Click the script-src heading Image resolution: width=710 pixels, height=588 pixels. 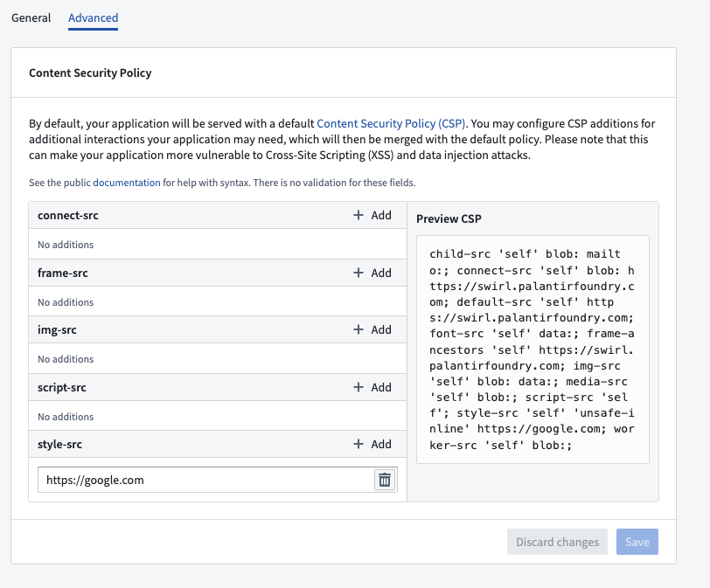click(x=61, y=387)
